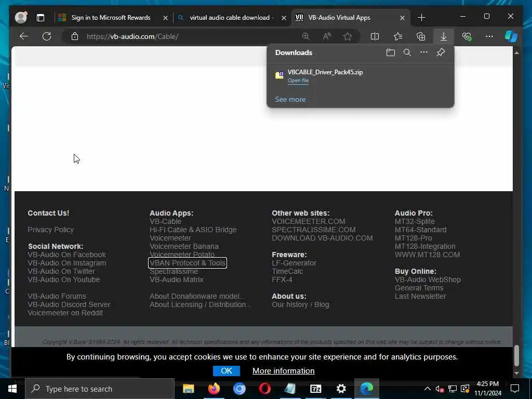Open Voicemeeter Banana link
Screen dimensions: 532x399
pos(184,246)
